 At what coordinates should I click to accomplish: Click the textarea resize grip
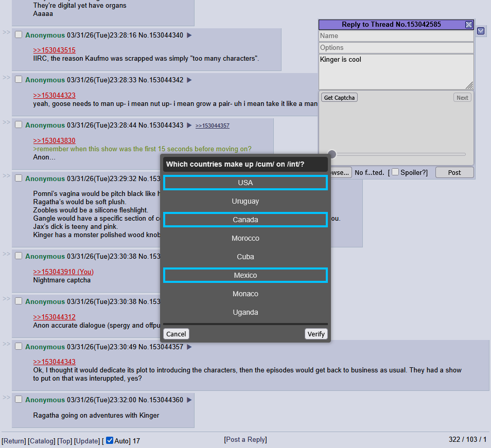click(469, 86)
